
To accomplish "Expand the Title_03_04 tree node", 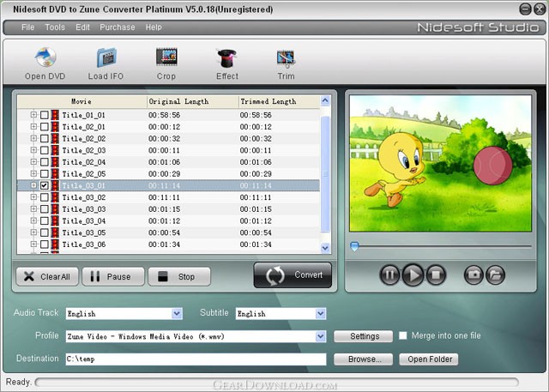I will [x=33, y=220].
